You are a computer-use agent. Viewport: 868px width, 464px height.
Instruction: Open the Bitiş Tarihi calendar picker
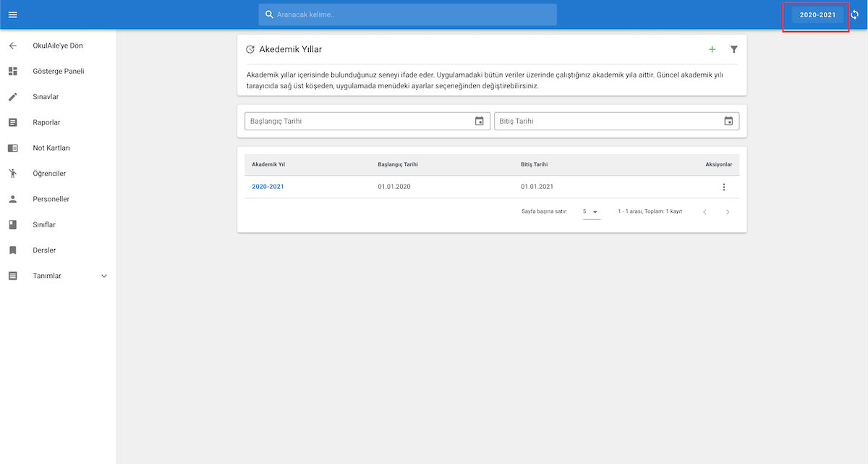click(x=728, y=121)
